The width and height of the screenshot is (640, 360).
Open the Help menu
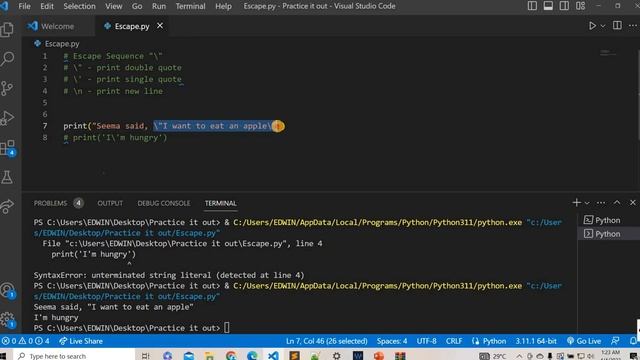pyautogui.click(x=223, y=6)
